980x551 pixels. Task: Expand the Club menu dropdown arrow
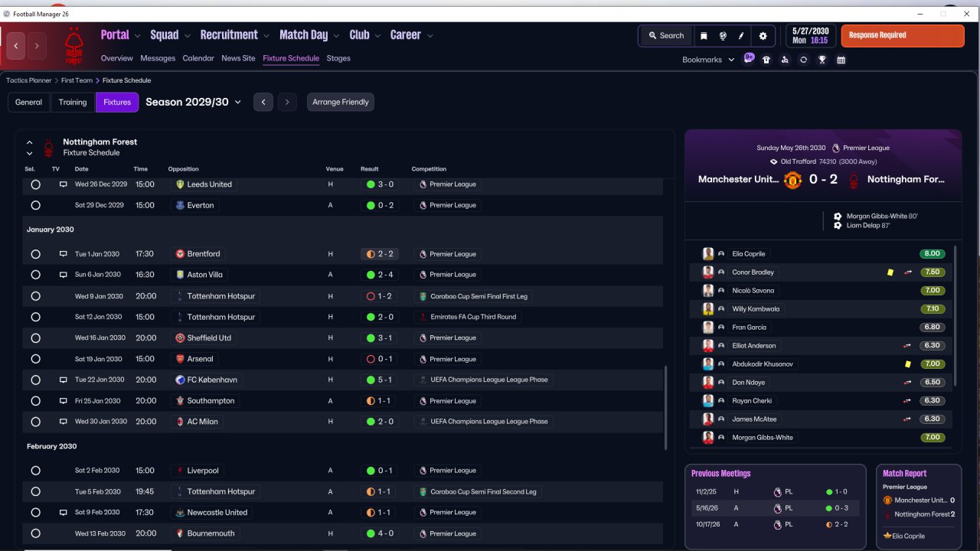(x=377, y=36)
